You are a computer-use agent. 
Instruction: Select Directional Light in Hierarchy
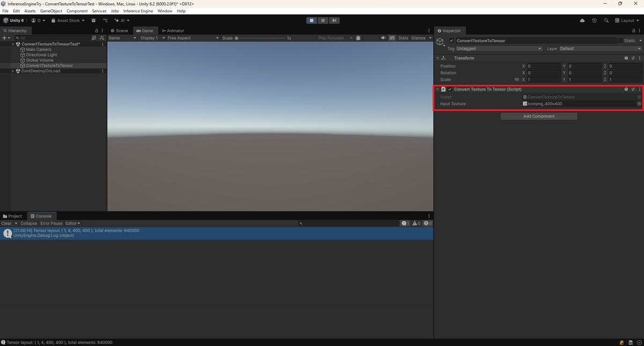tap(41, 55)
